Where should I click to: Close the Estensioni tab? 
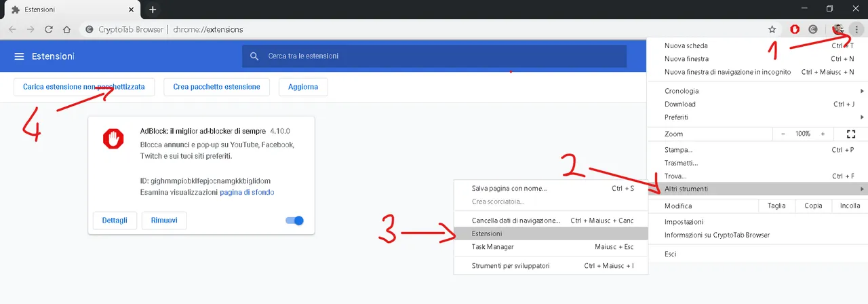click(x=130, y=10)
